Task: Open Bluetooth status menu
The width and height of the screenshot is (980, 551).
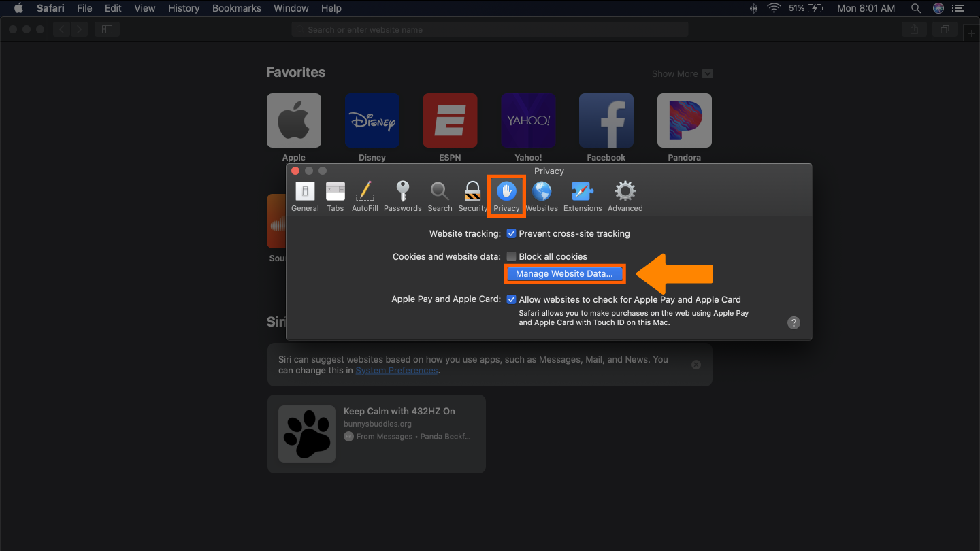Action: click(x=753, y=8)
